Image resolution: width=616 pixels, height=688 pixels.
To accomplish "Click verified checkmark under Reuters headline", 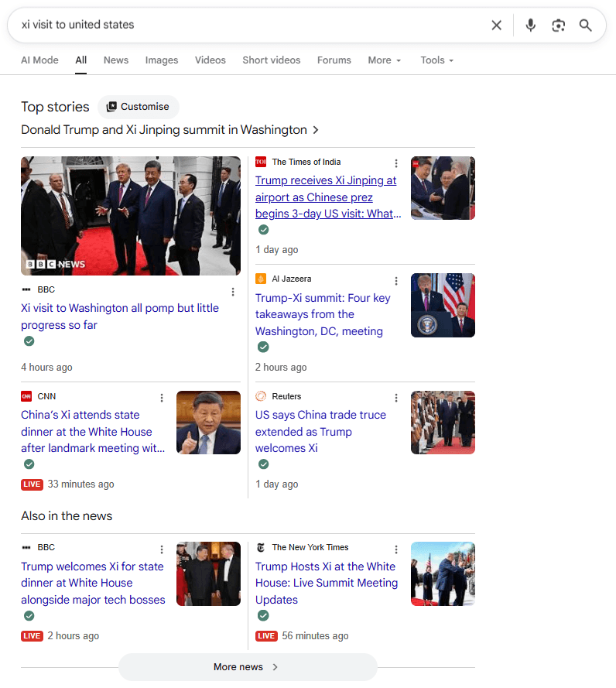I will click(263, 464).
